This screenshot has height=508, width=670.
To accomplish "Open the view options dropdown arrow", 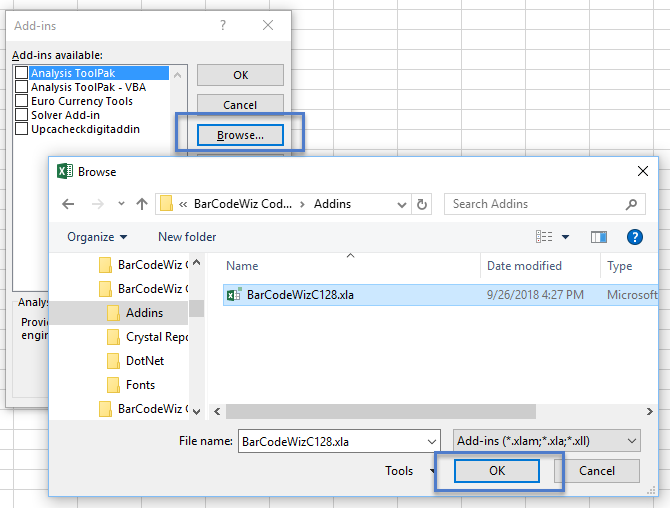I will [x=565, y=237].
